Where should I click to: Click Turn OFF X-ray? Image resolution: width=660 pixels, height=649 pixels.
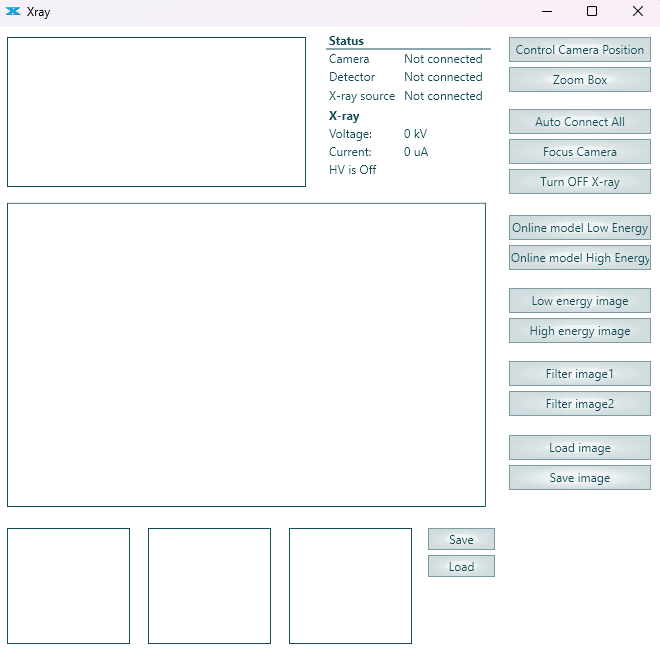tap(580, 181)
